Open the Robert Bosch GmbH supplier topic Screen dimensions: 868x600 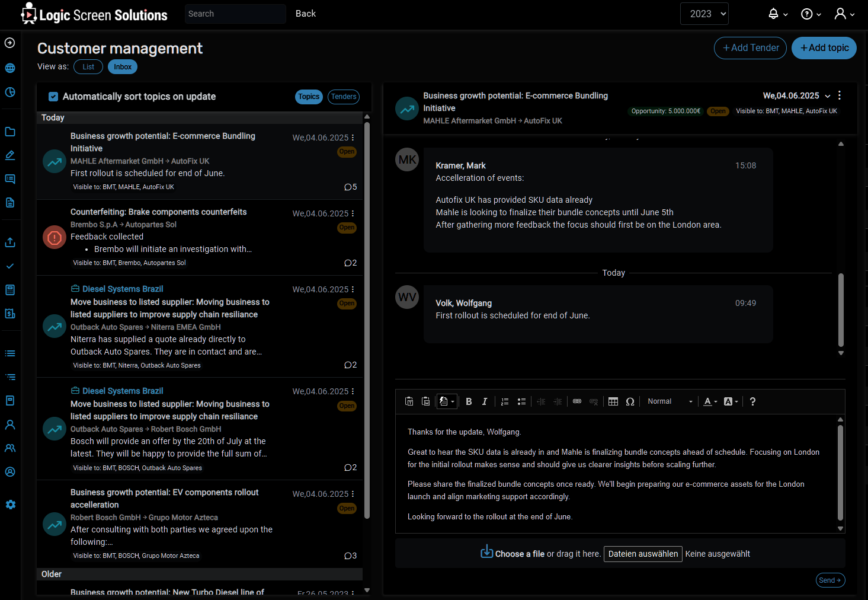coord(200,429)
